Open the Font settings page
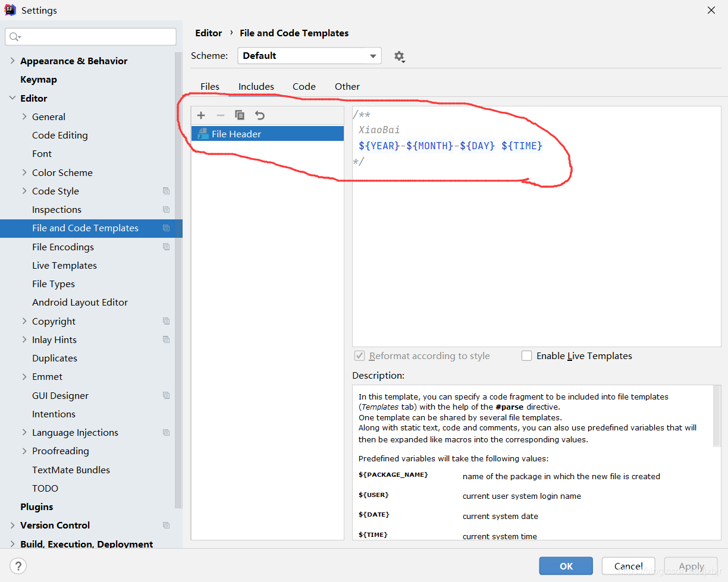Viewport: 728px width, 582px height. pos(42,153)
